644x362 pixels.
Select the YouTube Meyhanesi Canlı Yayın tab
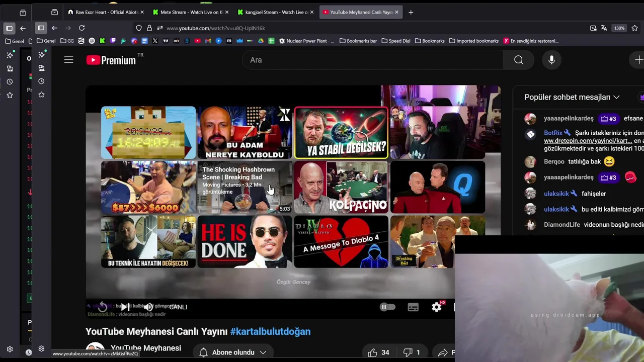(x=360, y=12)
